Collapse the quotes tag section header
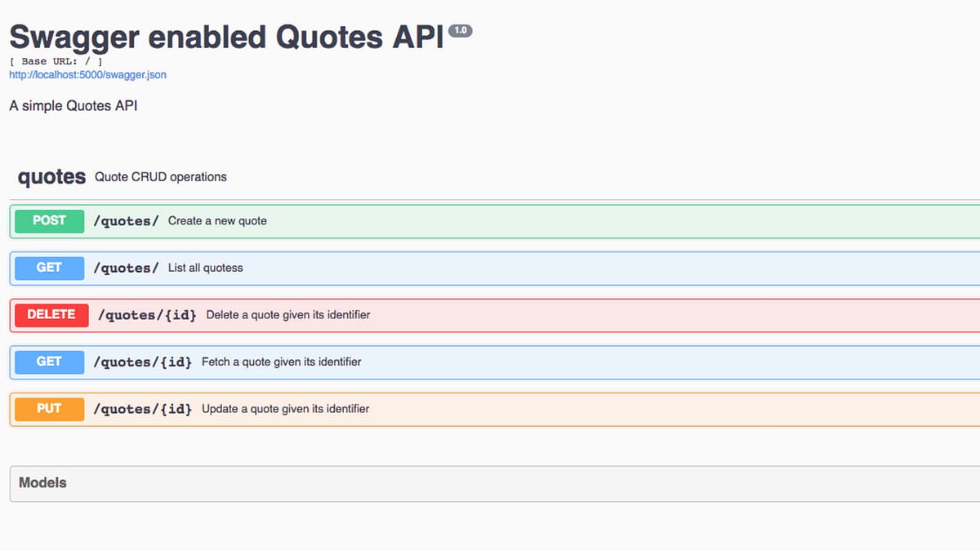Viewport: 980px width, 551px height. coord(495,177)
